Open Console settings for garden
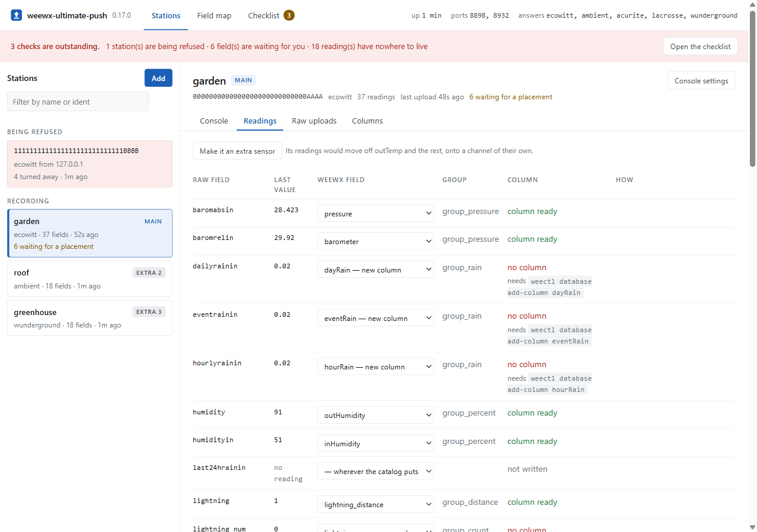The width and height of the screenshot is (757, 532). 701,81
